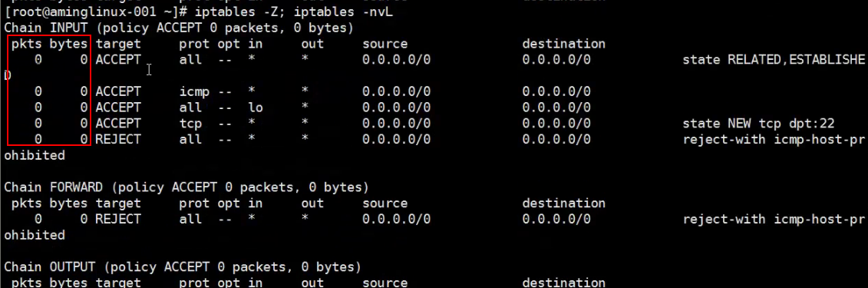Click 'source' header in INPUT chain

tap(384, 44)
